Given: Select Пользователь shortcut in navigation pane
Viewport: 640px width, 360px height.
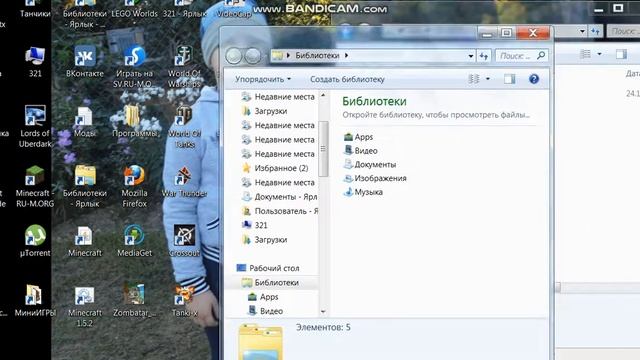Looking at the screenshot, I should pyautogui.click(x=280, y=211).
